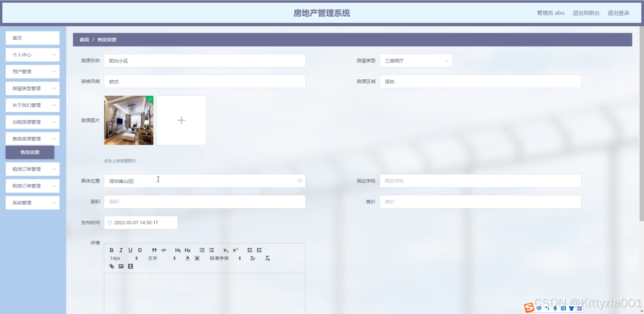Open the 文本 heading style dropdown
This screenshot has height=314, width=644.
coord(162,258)
